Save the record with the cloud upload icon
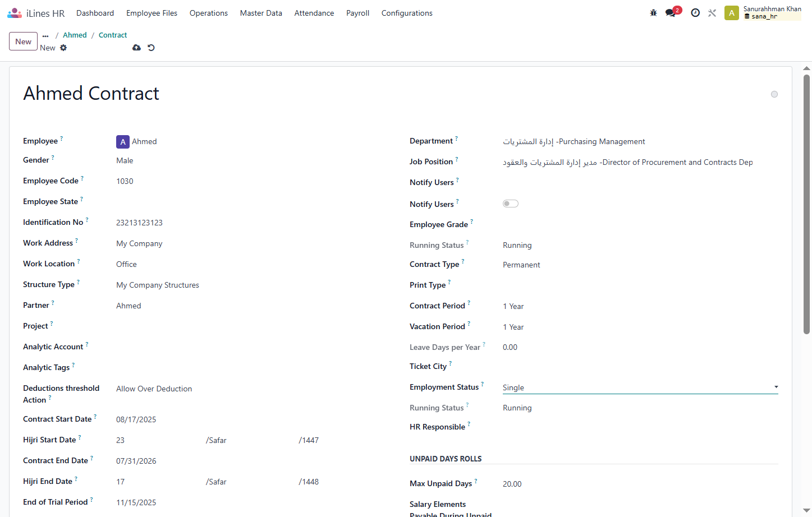 (x=136, y=48)
